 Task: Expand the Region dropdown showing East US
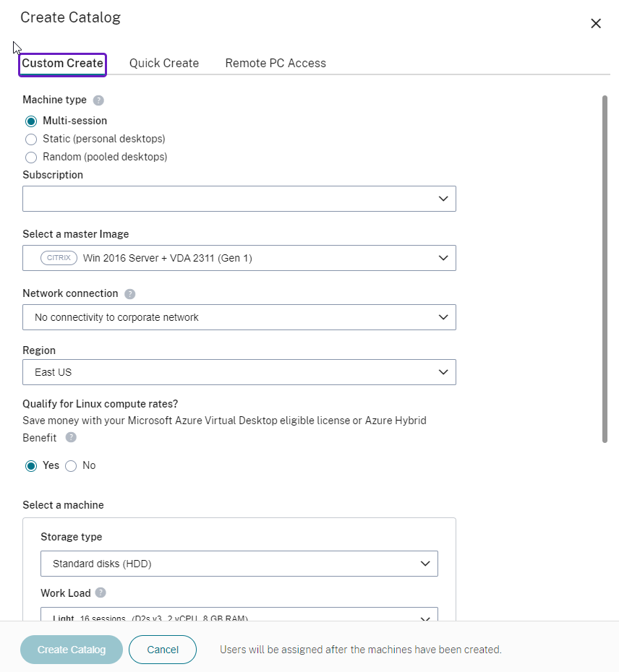click(x=239, y=372)
